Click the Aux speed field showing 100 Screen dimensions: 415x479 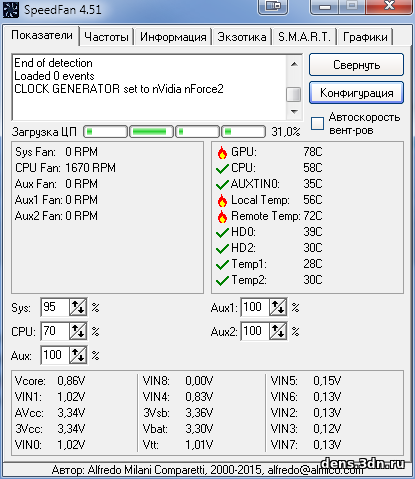coord(55,355)
